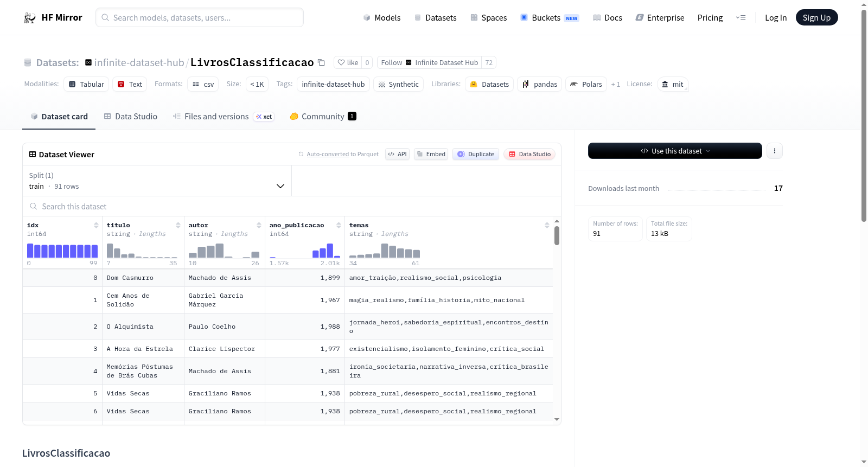Select the csv format tag
868x467 pixels.
point(203,84)
